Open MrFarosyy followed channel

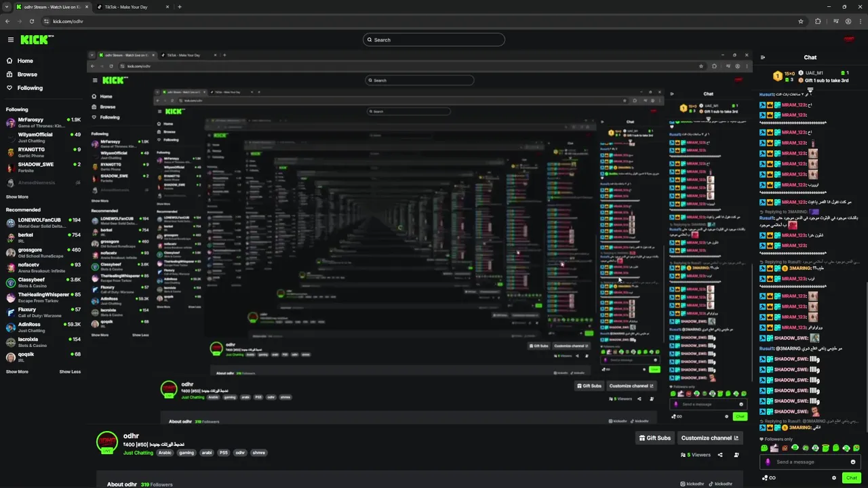coord(43,123)
